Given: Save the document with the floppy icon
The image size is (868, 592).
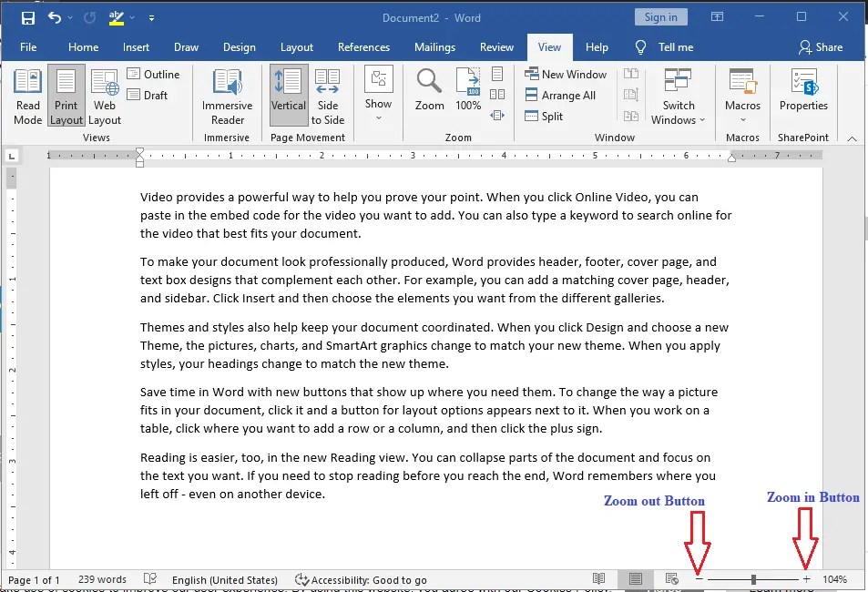Looking at the screenshot, I should 27,17.
